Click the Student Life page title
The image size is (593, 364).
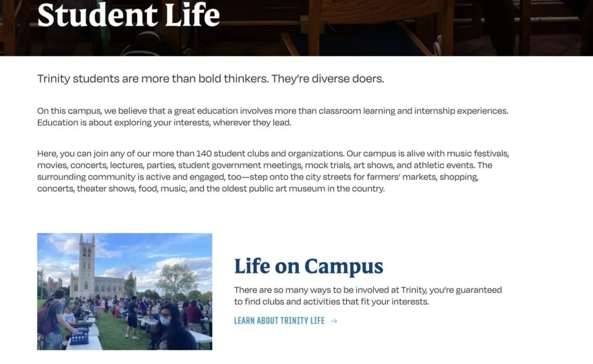(128, 15)
